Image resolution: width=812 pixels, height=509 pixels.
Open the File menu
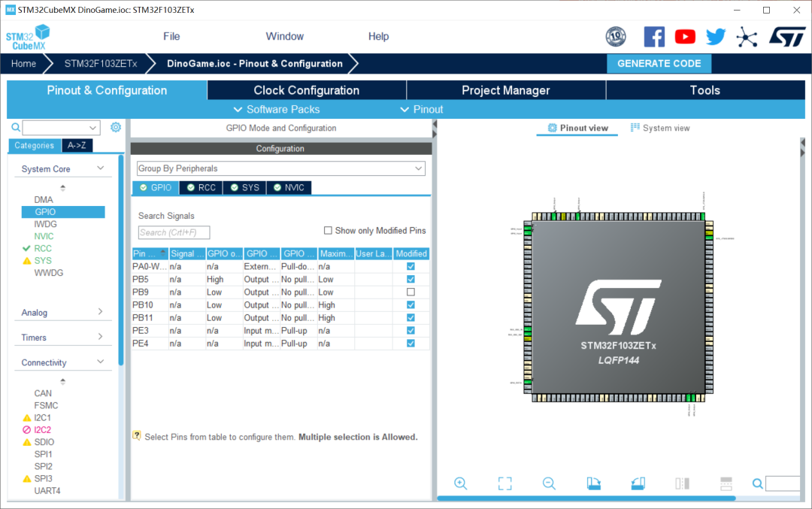[171, 36]
